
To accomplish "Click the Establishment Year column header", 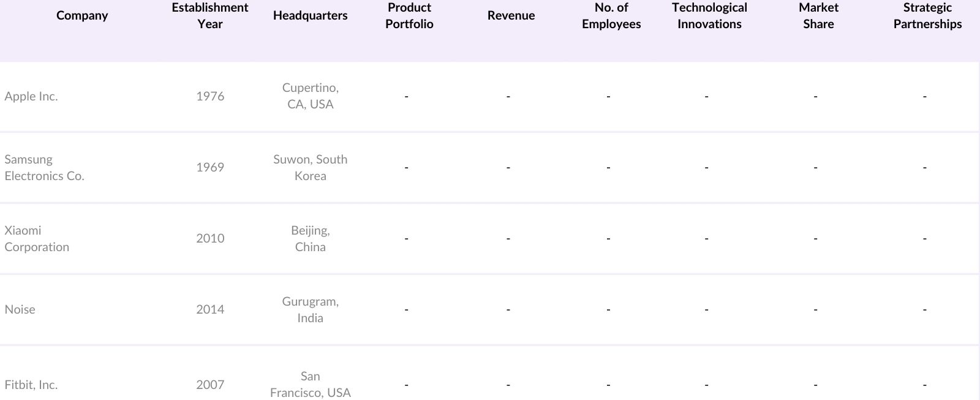I will tap(209, 16).
